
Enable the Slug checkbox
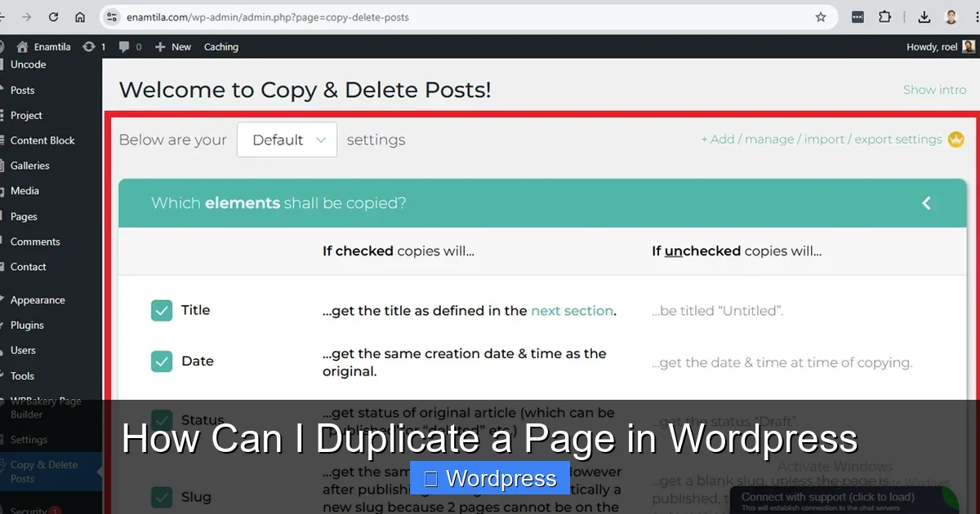[162, 496]
